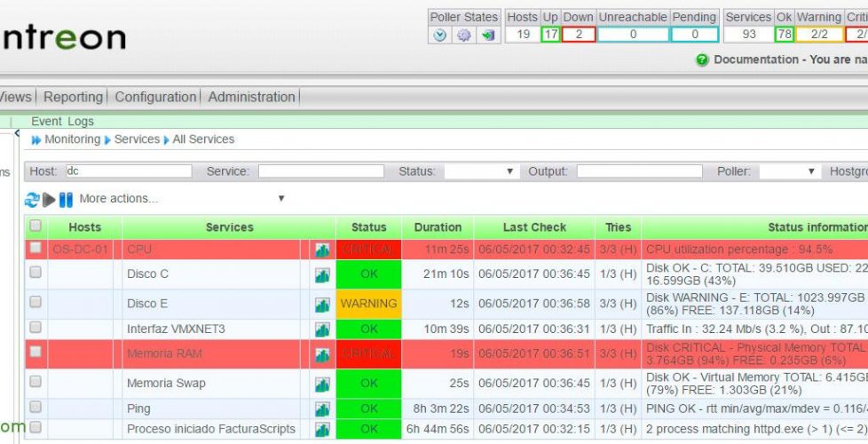Click the services Warning count 2/2
The width and height of the screenshot is (868, 444).
pos(819,35)
